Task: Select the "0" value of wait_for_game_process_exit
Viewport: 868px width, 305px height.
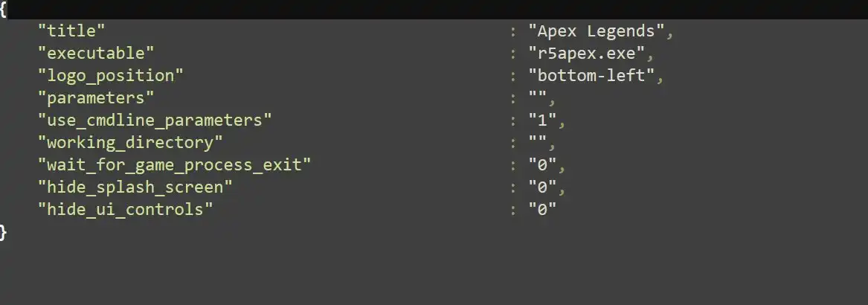Action: click(542, 164)
